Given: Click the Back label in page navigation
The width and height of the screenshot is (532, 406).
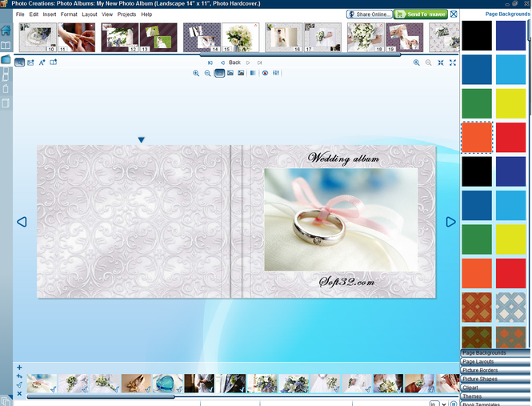Looking at the screenshot, I should (234, 62).
